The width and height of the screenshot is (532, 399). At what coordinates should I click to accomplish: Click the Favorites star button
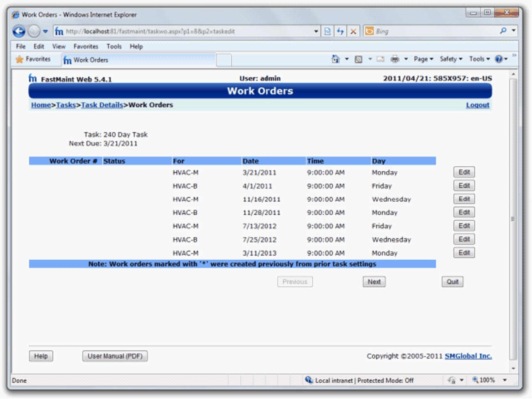(x=33, y=59)
